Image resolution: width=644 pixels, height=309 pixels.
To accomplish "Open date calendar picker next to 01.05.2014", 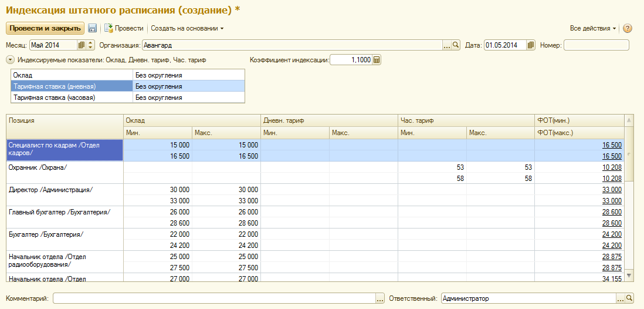I will coord(531,45).
